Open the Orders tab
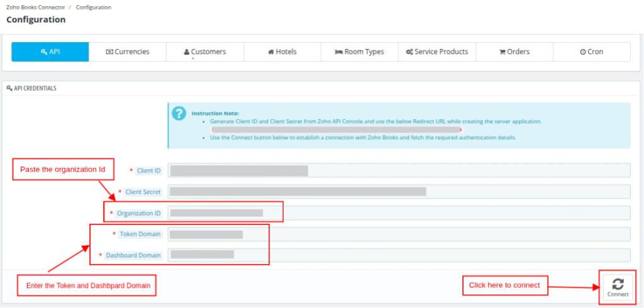Viewport: 644px width, 308px height. [x=514, y=52]
